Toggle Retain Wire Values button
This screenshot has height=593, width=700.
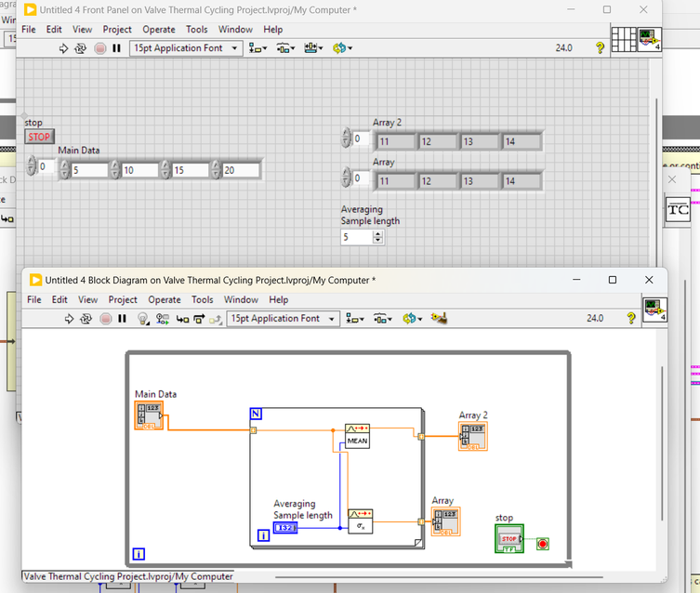(x=163, y=319)
